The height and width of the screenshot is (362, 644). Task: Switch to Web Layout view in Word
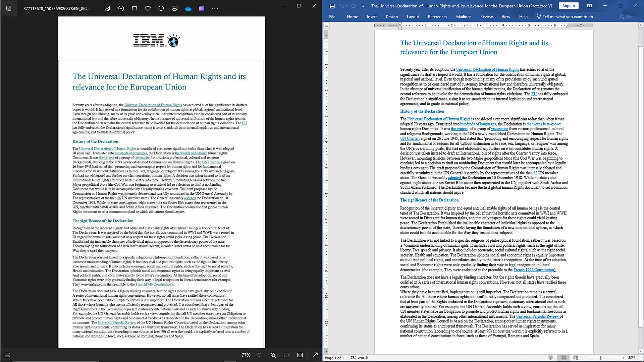point(576,358)
